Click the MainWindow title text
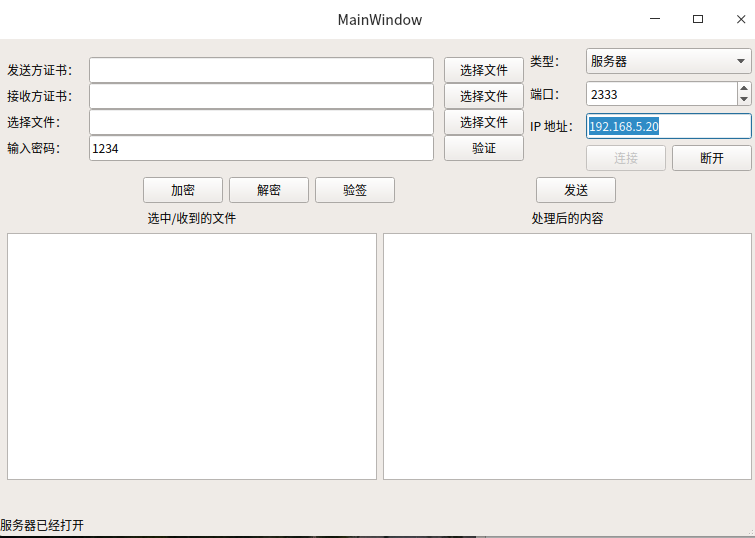 (380, 20)
